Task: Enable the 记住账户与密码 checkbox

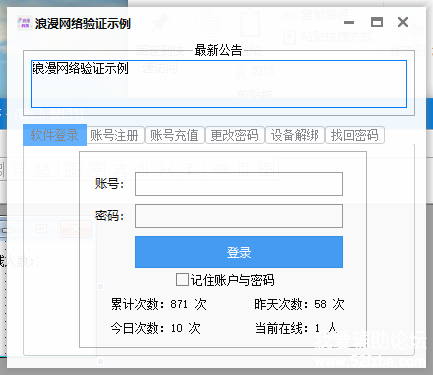Action: (x=182, y=280)
